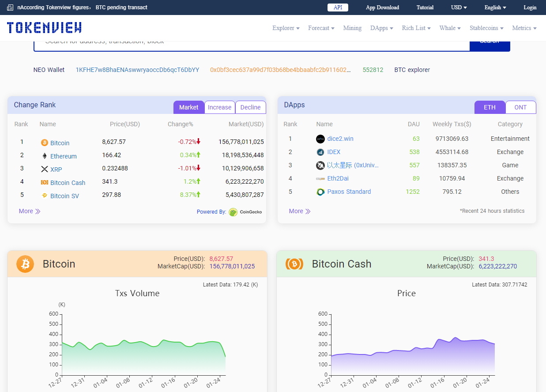This screenshot has width=546, height=392.
Task: Expand the DApps navigation menu
Action: tap(382, 28)
